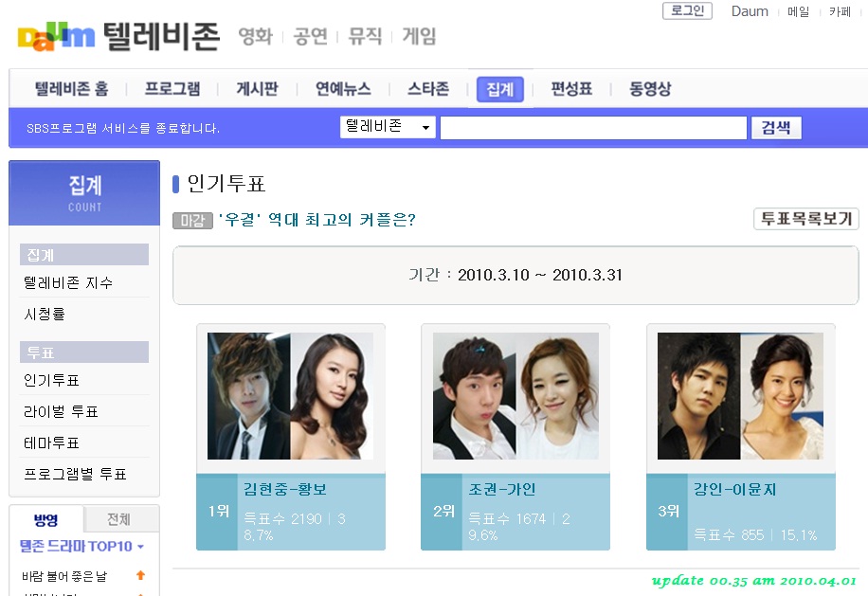Click the orange up arrow beside 바람 불어 좋은 날
Image resolution: width=868 pixels, height=596 pixels.
point(140,575)
